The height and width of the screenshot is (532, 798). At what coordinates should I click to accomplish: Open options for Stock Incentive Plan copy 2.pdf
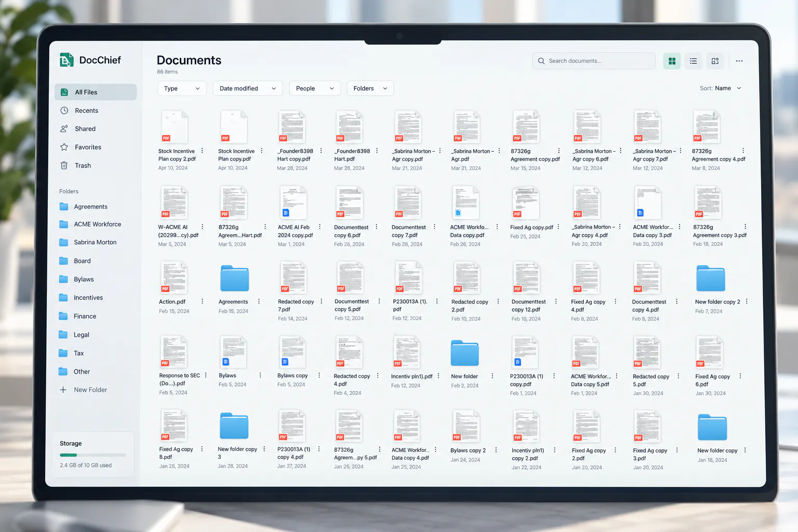[x=202, y=151]
